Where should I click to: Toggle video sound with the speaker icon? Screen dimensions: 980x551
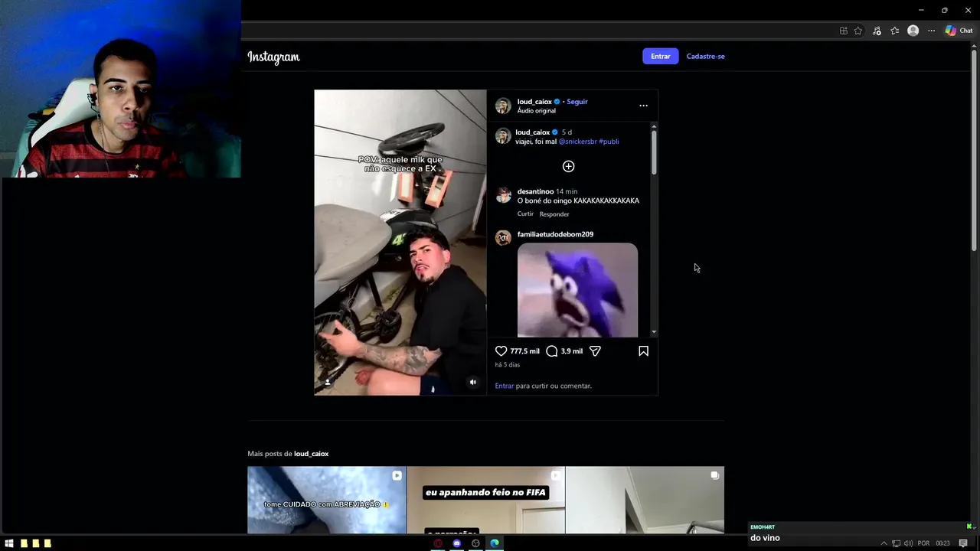tap(472, 382)
